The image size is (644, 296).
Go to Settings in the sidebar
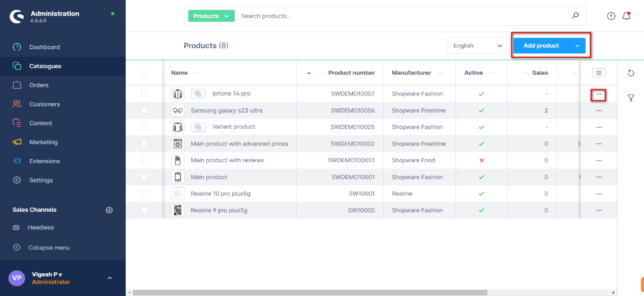(41, 180)
